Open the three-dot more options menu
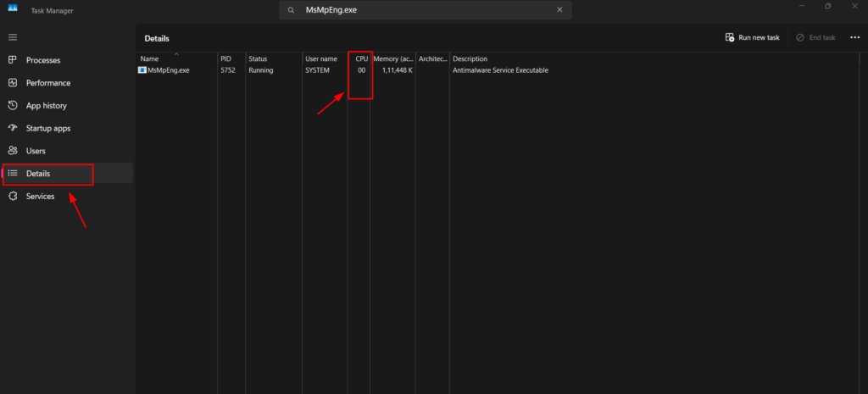Viewport: 868px width, 394px height. click(854, 37)
